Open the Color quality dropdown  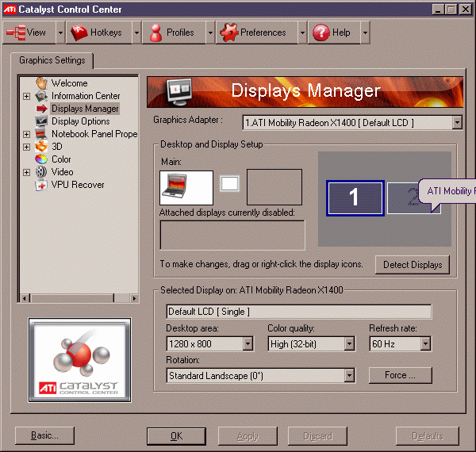click(349, 343)
